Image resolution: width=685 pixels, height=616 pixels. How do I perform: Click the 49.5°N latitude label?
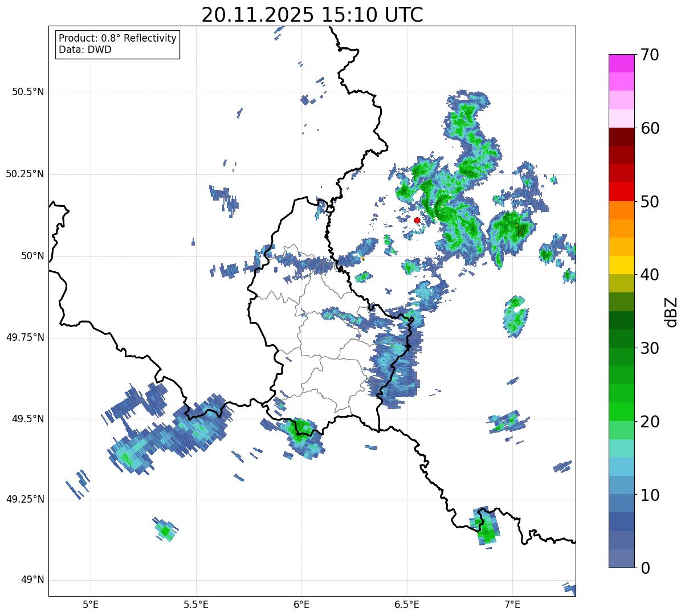pyautogui.click(x=28, y=419)
